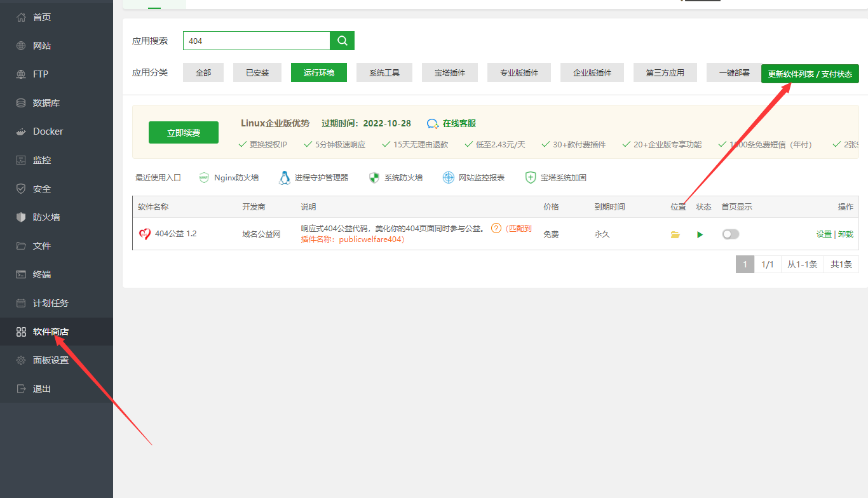The width and height of the screenshot is (868, 498).
Task: Click the calendar icon beside 计划任务
Action: pyautogui.click(x=21, y=303)
